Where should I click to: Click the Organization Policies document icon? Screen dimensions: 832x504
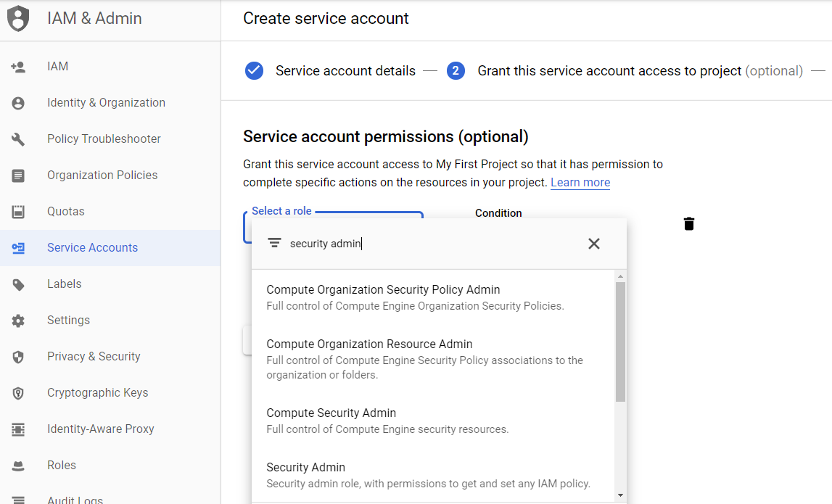pos(19,175)
